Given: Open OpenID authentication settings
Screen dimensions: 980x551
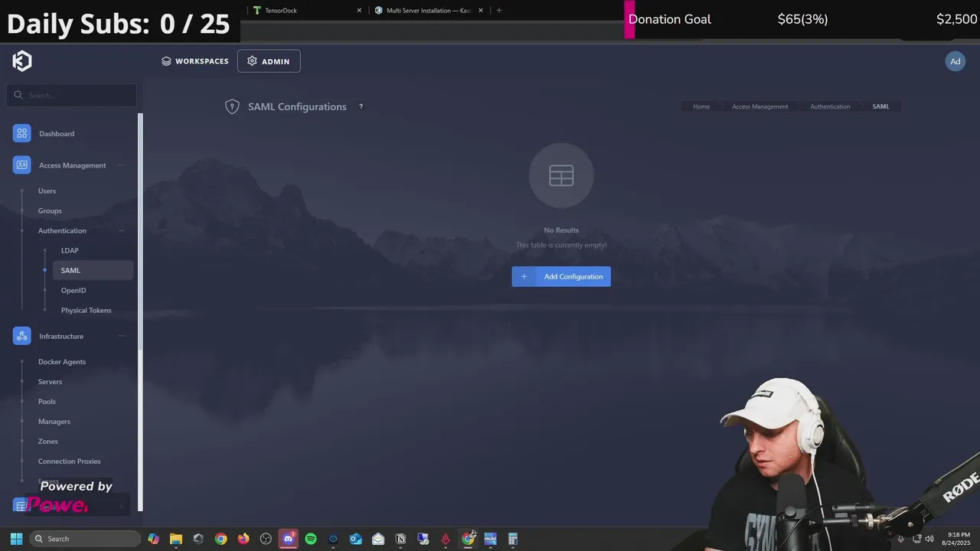Looking at the screenshot, I should click(x=73, y=290).
